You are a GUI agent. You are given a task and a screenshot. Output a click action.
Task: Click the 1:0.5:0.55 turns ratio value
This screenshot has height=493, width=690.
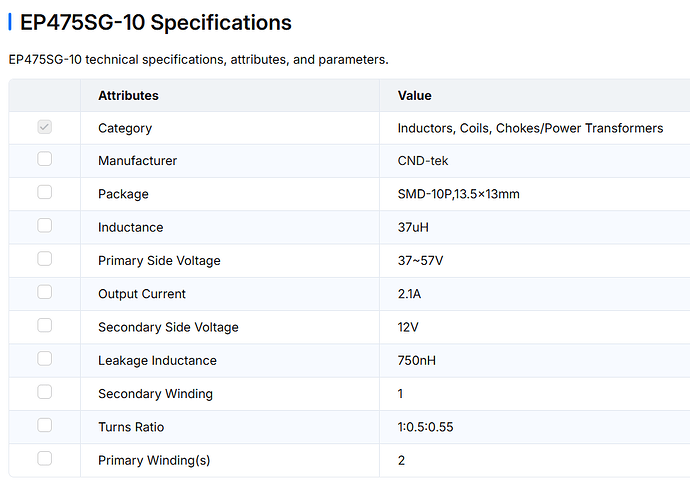(425, 427)
